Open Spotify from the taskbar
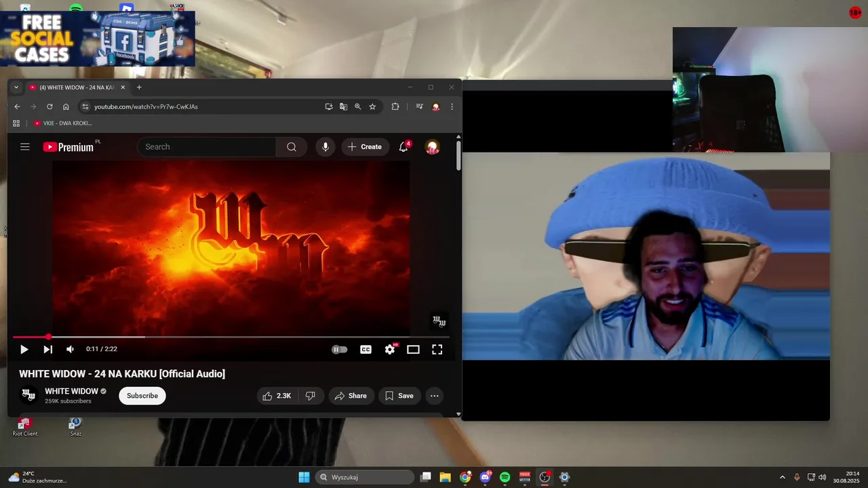Viewport: 868px width, 488px height. (505, 477)
